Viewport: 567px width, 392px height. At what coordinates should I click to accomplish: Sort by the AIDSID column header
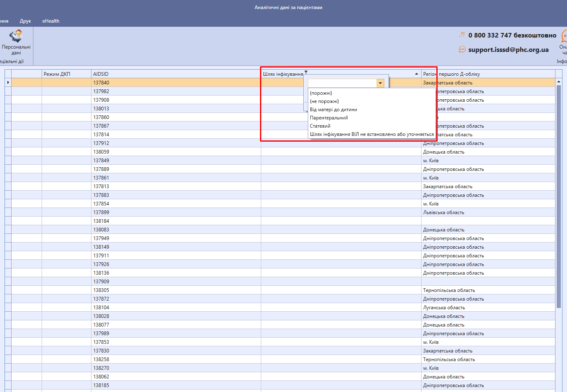[x=176, y=74]
